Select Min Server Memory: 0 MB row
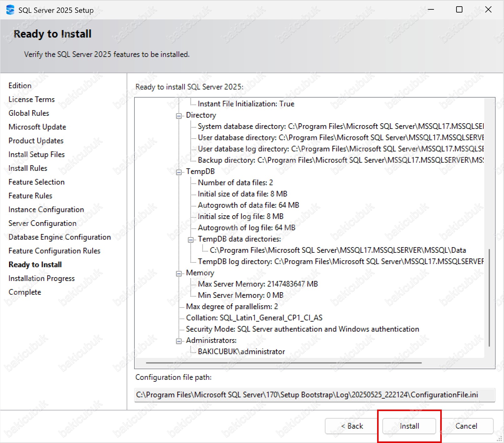This screenshot has width=504, height=443. pos(241,295)
